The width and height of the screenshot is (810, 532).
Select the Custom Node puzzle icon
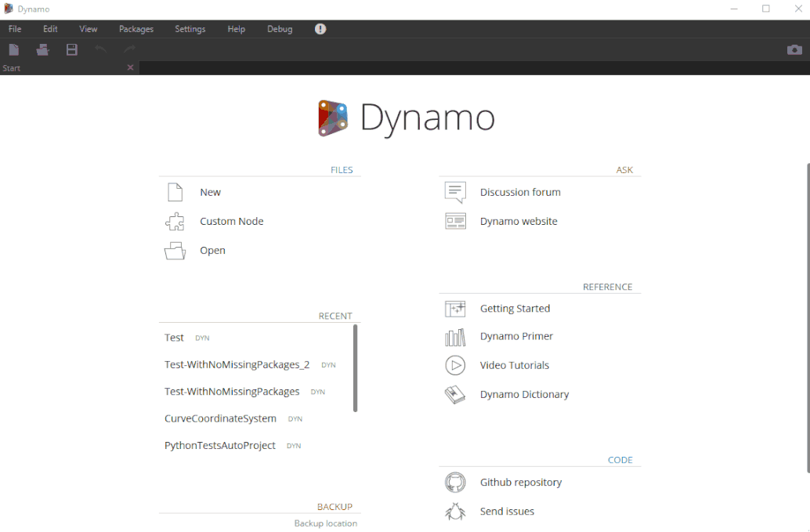pos(174,221)
